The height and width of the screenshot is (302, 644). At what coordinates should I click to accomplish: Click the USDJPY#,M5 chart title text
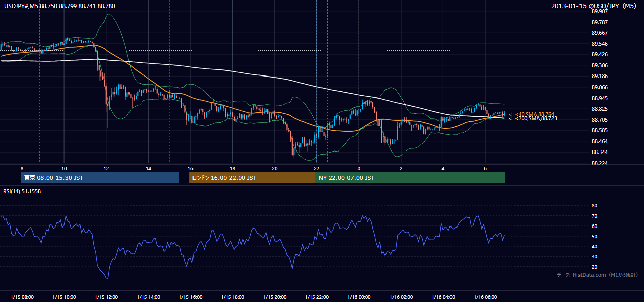[x=59, y=6]
